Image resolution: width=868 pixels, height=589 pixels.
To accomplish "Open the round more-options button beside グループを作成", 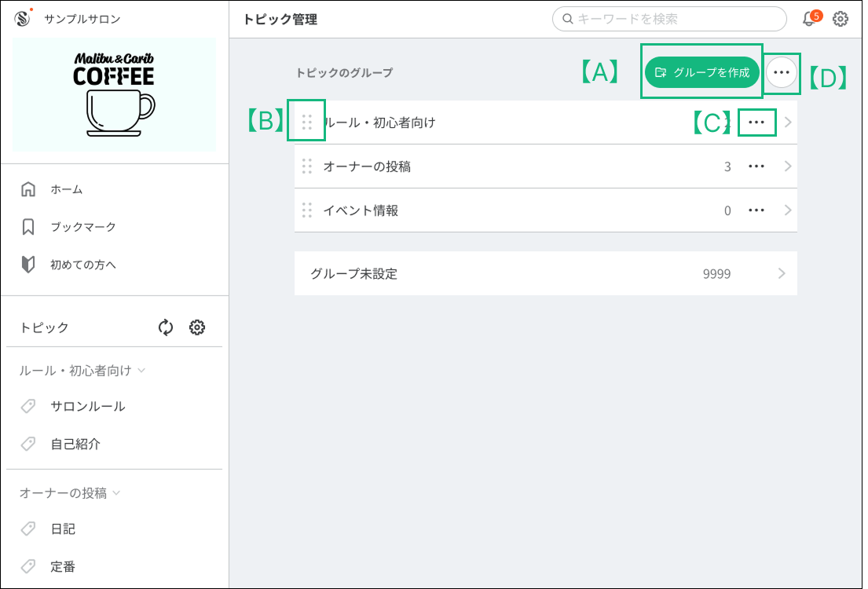I will pos(781,72).
